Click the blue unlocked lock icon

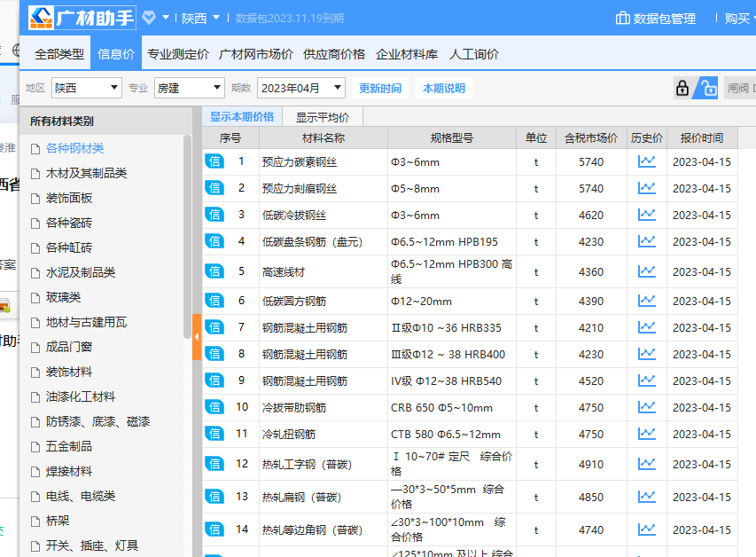pos(708,88)
